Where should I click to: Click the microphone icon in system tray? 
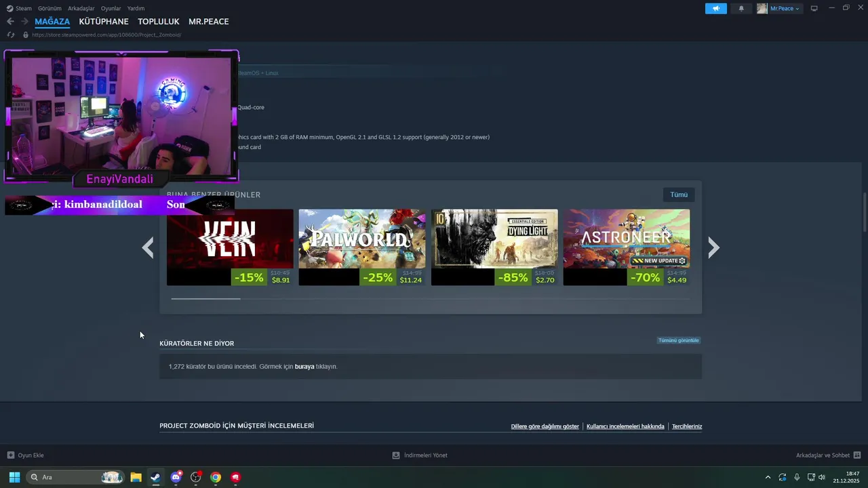[797, 477]
